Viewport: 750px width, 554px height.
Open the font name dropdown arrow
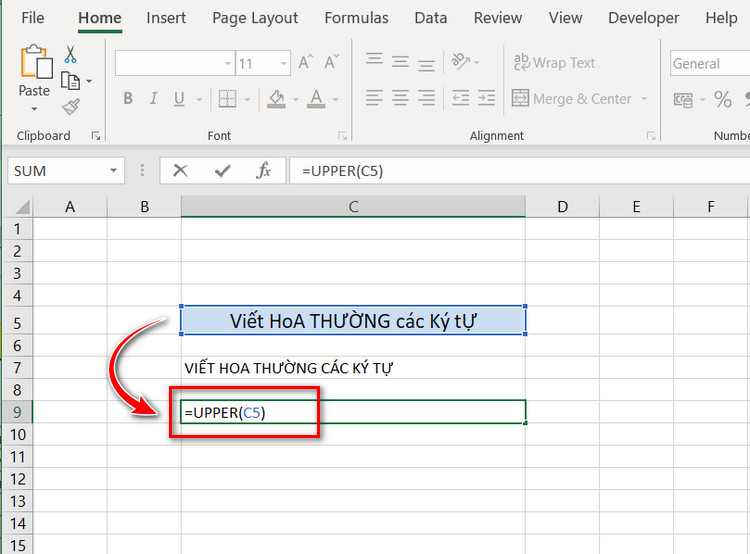[228, 63]
